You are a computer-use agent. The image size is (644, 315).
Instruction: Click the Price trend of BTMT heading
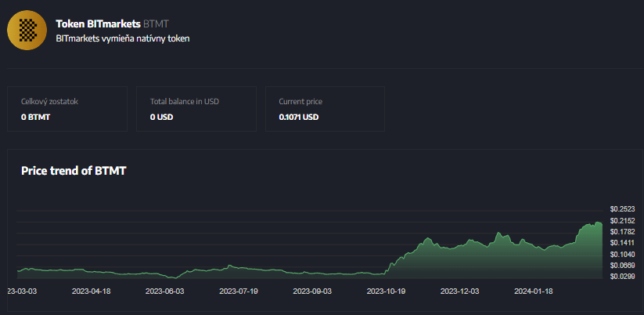74,170
